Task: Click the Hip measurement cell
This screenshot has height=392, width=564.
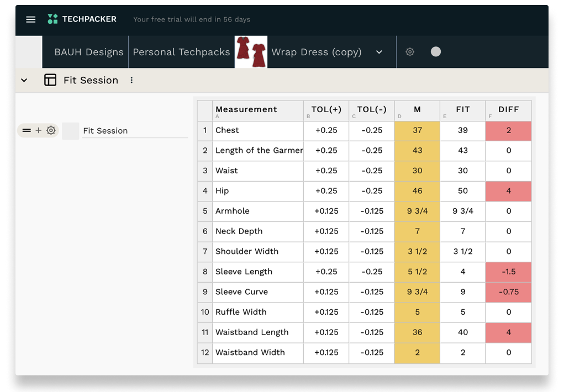Action: click(258, 191)
